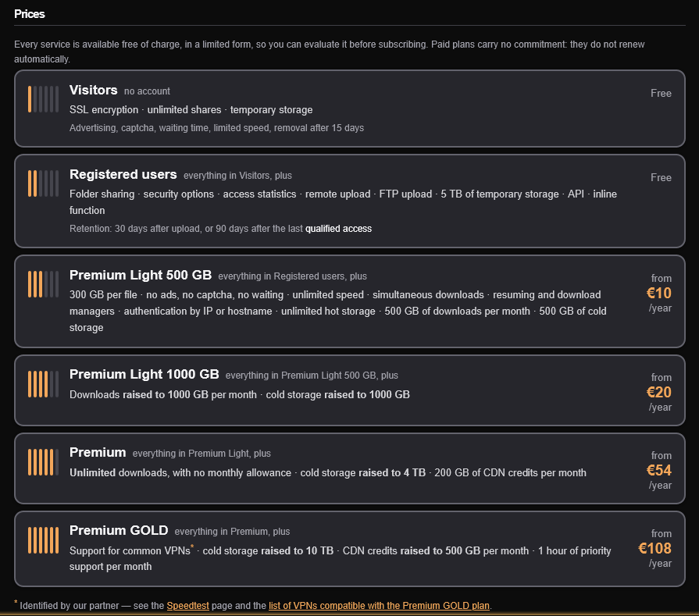Viewport: 699px width, 616px height.
Task: Click bars icon beside 'everything in Premium Light, plus'
Action: (x=43, y=461)
